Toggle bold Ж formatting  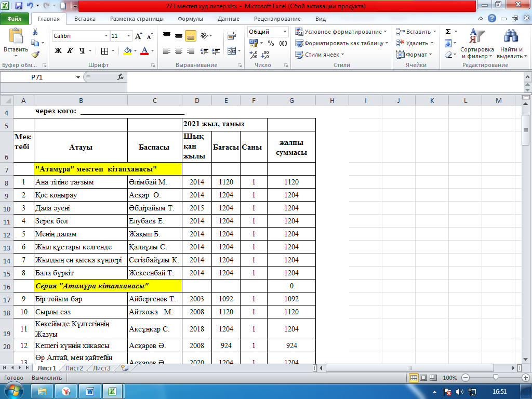58,51
